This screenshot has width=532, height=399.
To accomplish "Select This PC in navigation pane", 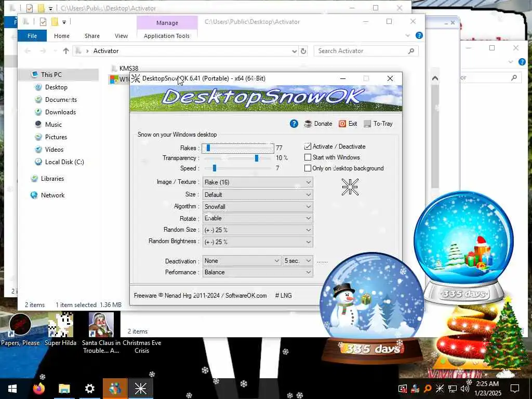I will point(51,75).
